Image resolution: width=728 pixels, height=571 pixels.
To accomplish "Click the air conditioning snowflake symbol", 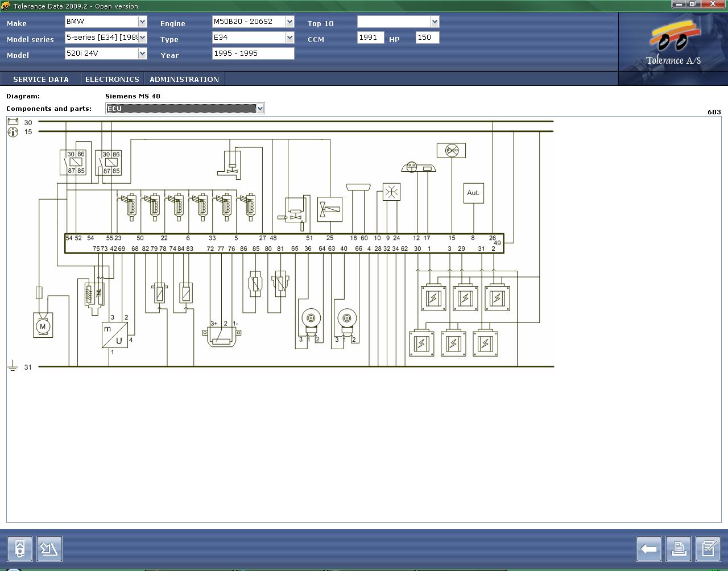I will (x=391, y=192).
